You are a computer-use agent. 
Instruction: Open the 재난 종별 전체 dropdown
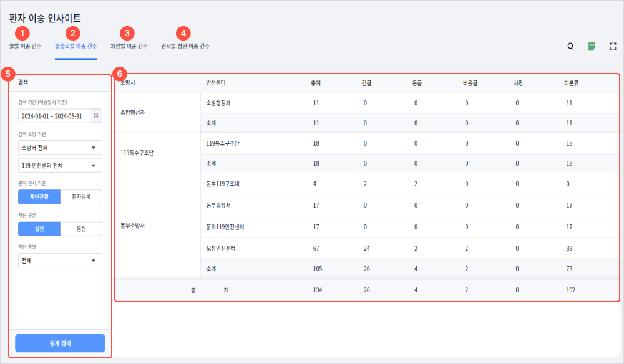tap(60, 261)
